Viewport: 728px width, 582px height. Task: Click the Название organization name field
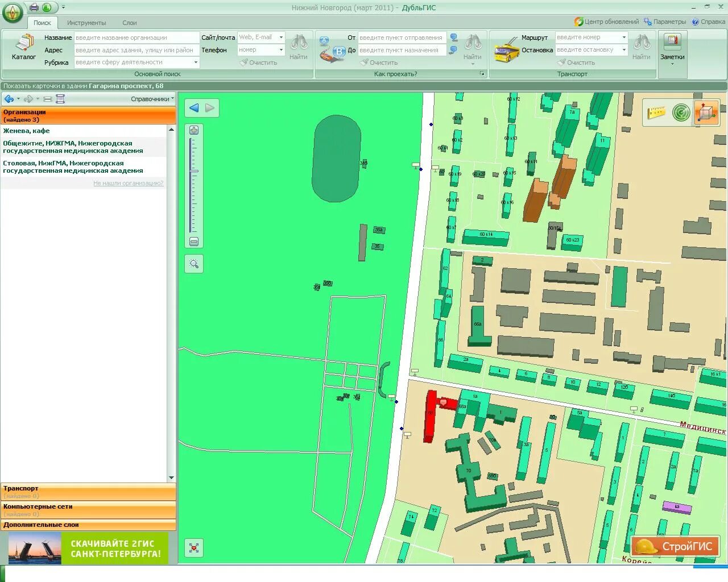click(136, 38)
